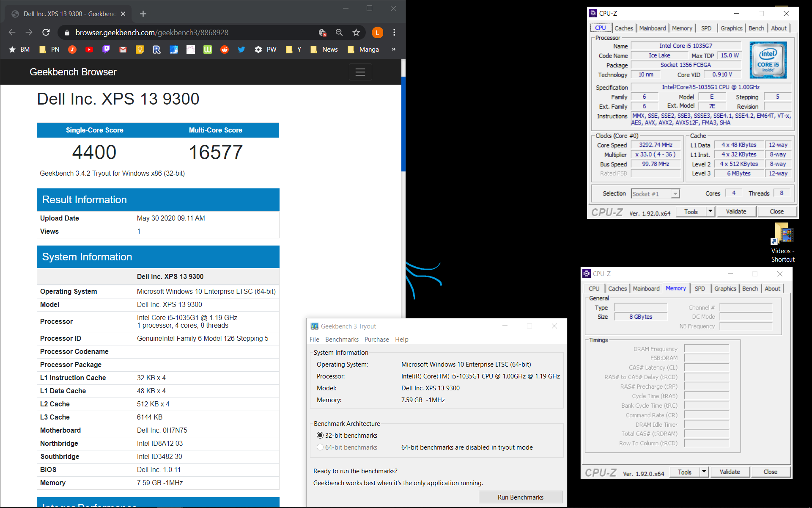Screen dimensions: 812x508
Task: Open the Y bookmarks folder
Action: [x=294, y=50]
